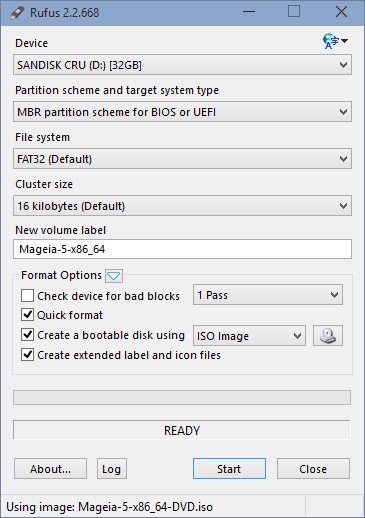
Task: Open the ISO Image boot type dropdown
Action: [249, 336]
